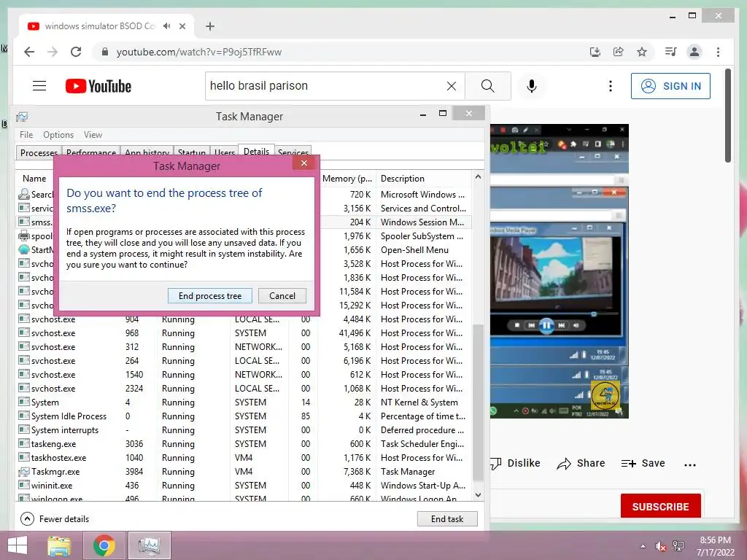Screen dimensions: 747x560
Task: Open the Chrome profile avatar
Action: pyautogui.click(x=694, y=52)
